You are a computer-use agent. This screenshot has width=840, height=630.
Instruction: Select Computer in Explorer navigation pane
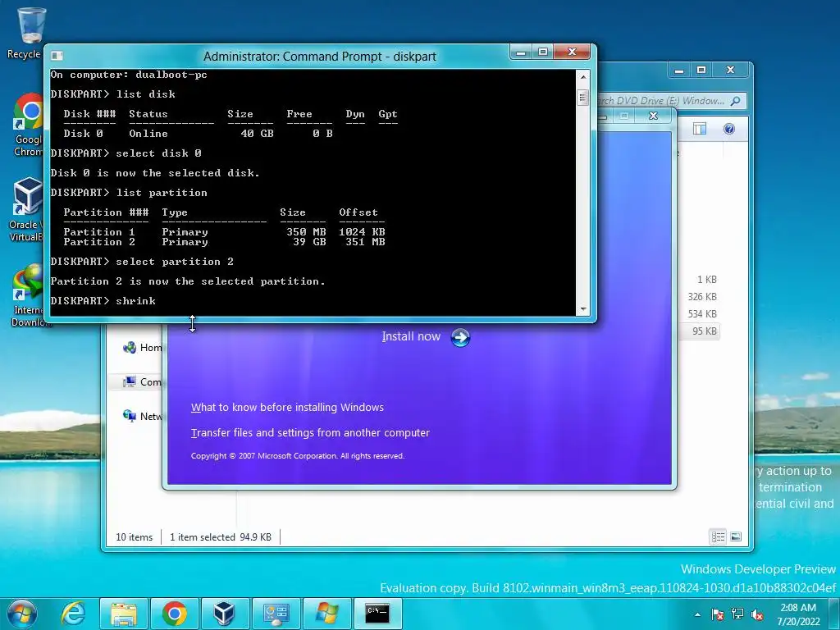coord(143,382)
